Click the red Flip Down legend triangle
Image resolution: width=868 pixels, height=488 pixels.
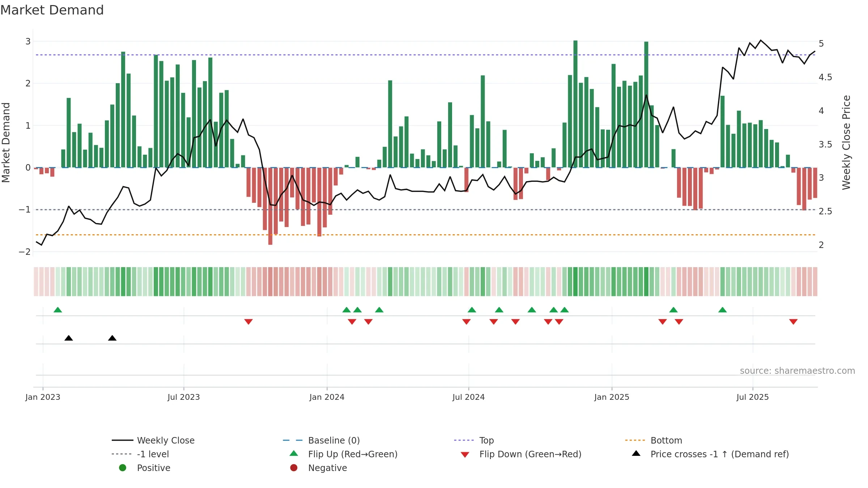click(x=465, y=455)
